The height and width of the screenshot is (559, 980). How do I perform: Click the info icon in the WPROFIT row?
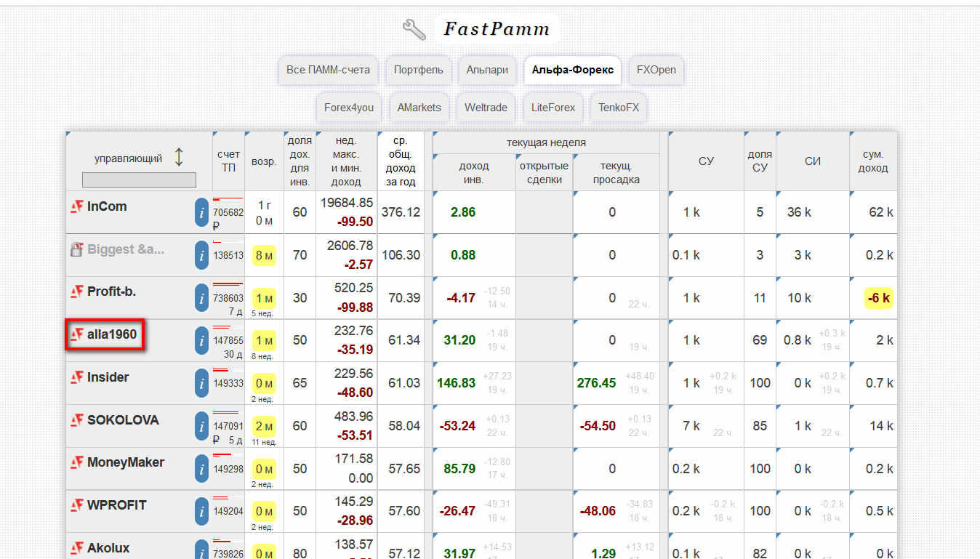[201, 511]
